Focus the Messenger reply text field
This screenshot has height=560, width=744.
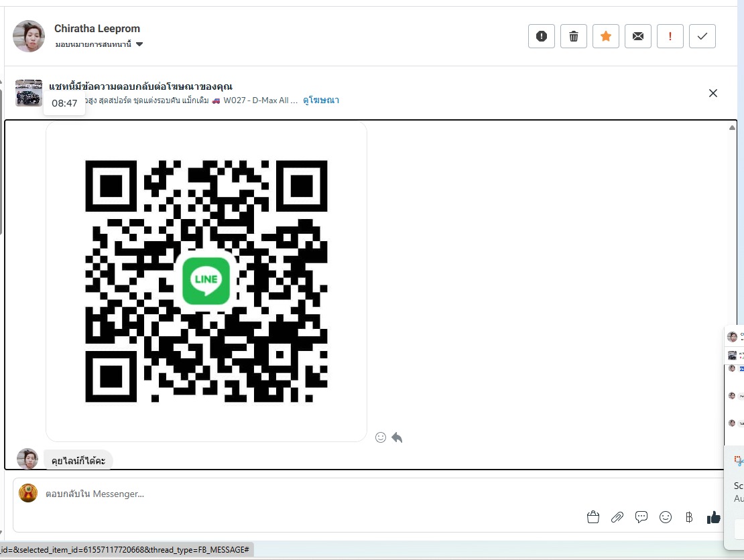coord(313,494)
